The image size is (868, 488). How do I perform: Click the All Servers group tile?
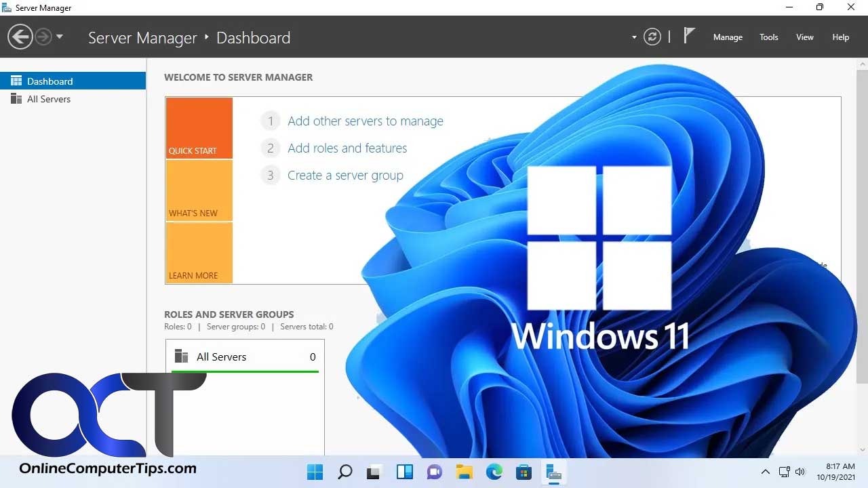[245, 357]
